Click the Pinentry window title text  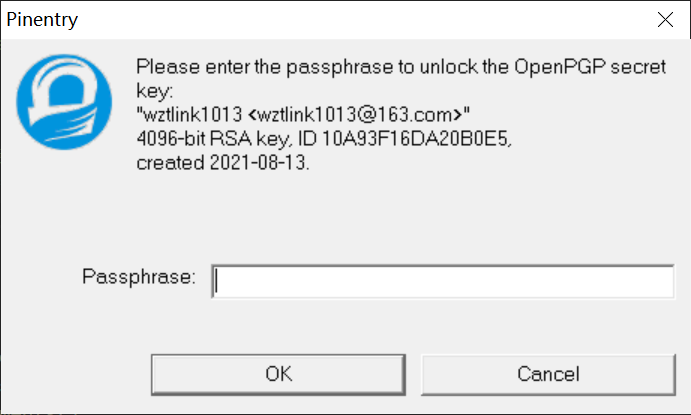tap(42, 20)
